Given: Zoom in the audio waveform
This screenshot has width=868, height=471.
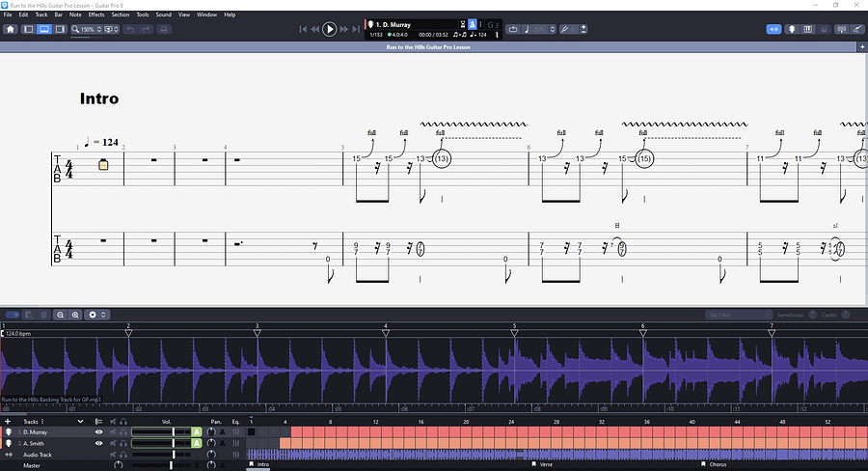Looking at the screenshot, I should (x=75, y=315).
